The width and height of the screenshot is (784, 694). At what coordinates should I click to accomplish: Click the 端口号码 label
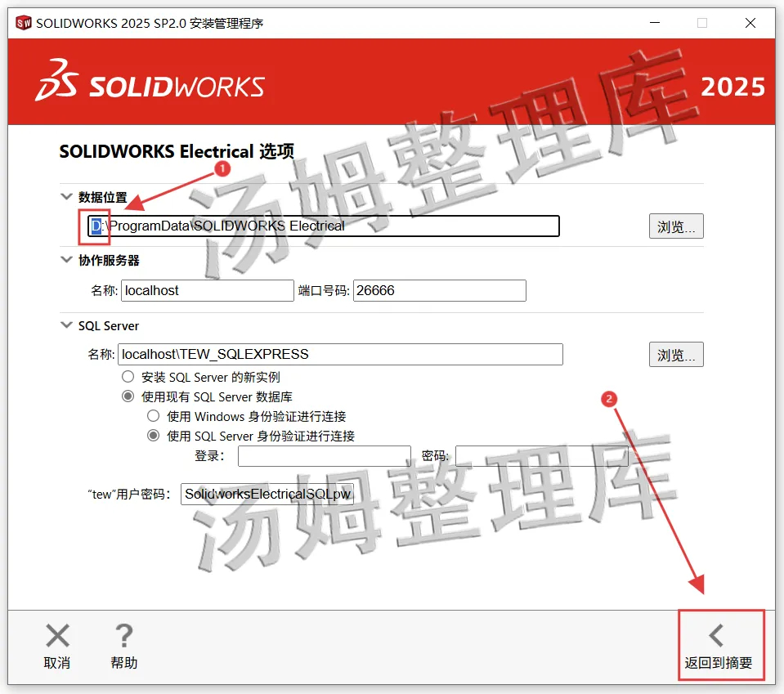pos(324,290)
